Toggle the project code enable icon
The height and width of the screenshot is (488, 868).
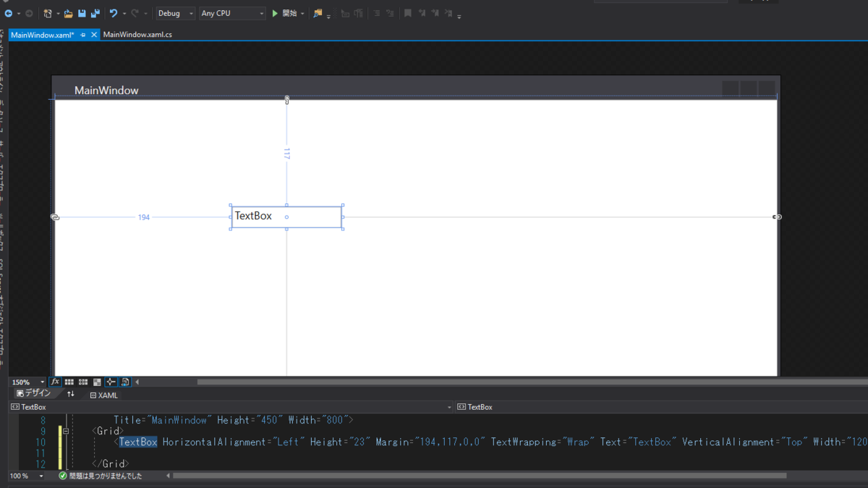click(125, 382)
